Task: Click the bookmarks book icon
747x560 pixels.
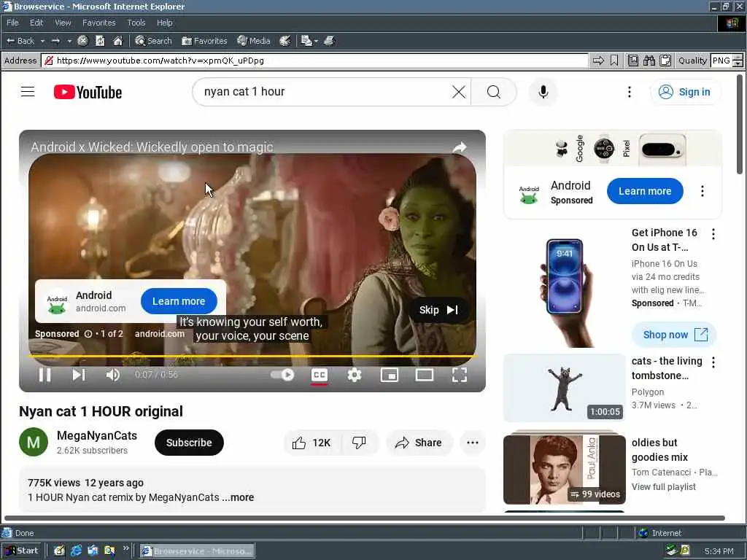Action: [632, 61]
